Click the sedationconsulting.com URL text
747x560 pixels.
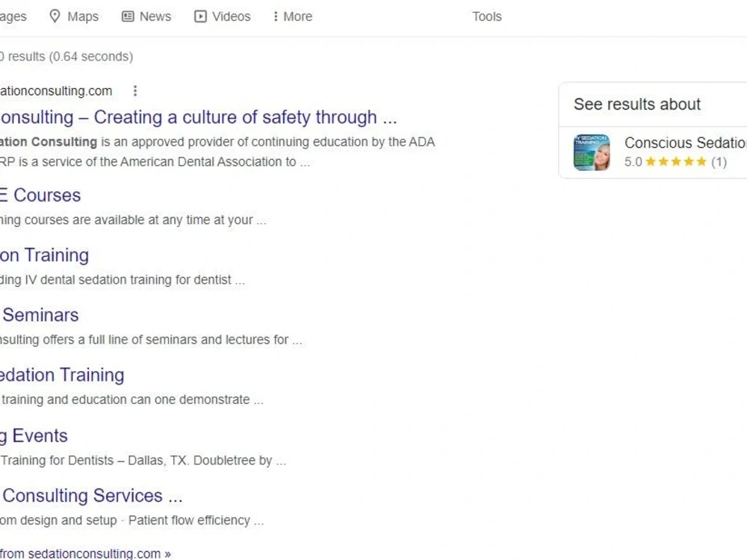[56, 90]
